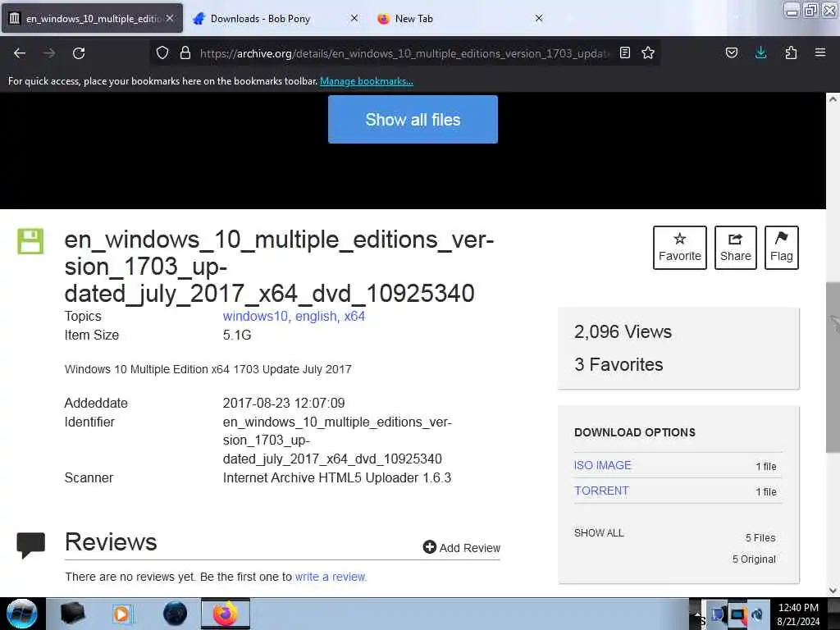840x630 pixels.
Task: Click the Item Size 5.1G value
Action: (x=237, y=336)
